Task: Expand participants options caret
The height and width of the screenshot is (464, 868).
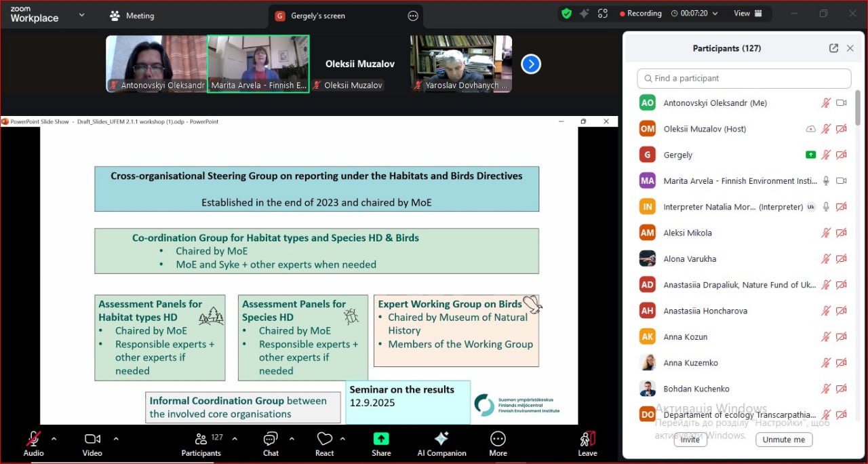Action: point(235,438)
